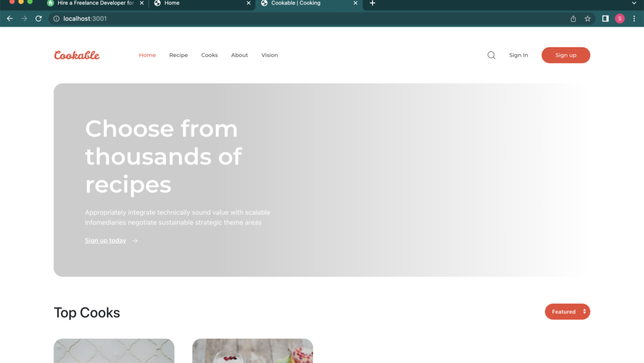
Task: Open the profile avatar S
Action: click(620, 19)
